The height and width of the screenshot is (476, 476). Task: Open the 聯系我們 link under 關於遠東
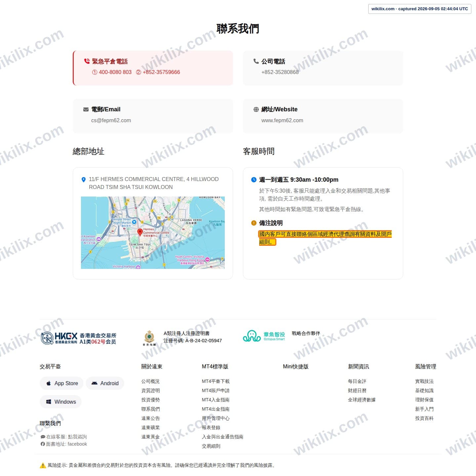click(150, 409)
